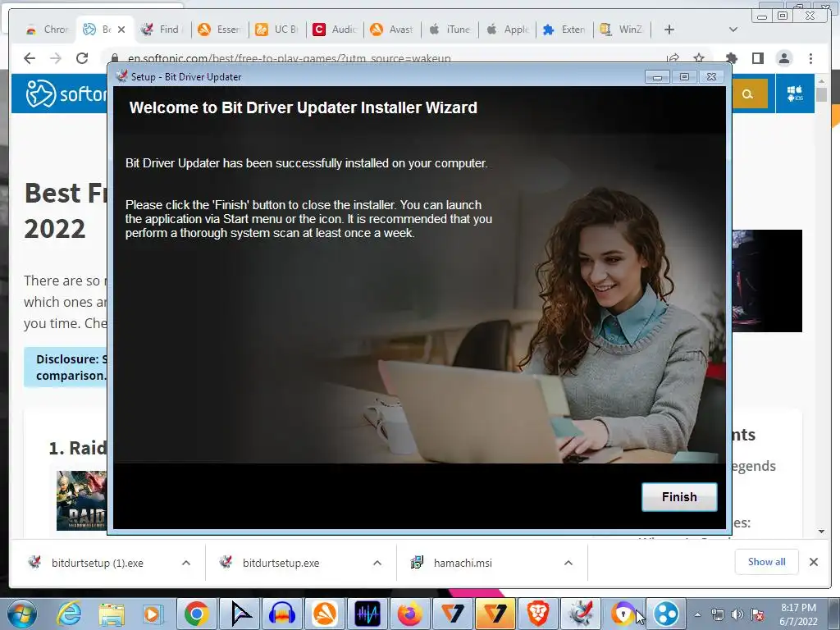Open Chrome three-dot menu
The image size is (840, 630).
coord(810,58)
